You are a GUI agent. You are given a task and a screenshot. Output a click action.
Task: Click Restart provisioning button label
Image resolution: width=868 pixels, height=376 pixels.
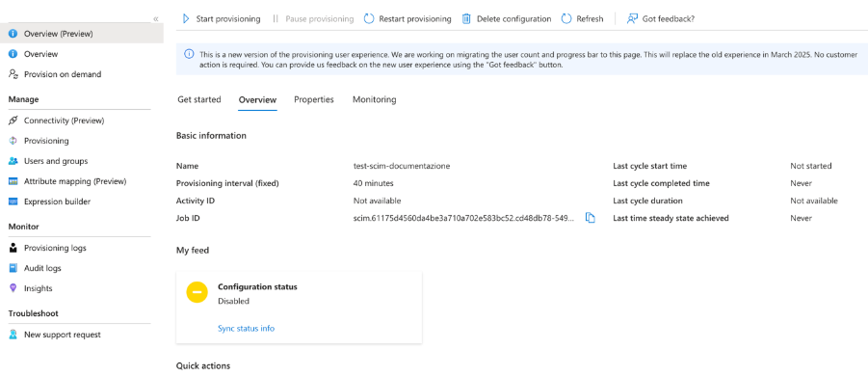(x=415, y=19)
